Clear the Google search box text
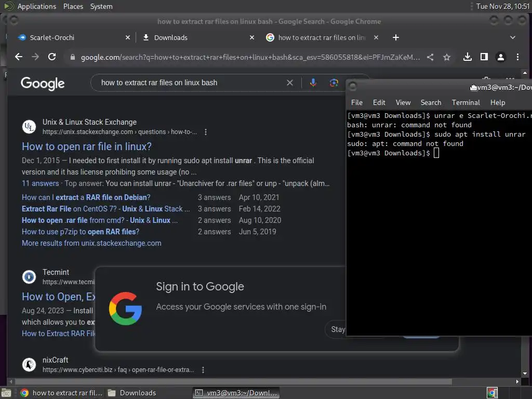 [290, 83]
